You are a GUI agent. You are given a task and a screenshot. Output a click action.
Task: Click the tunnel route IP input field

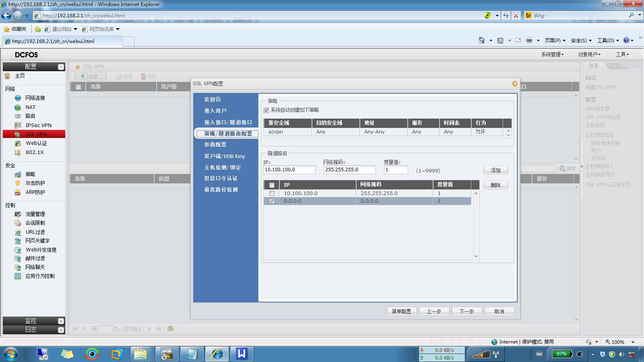pos(289,170)
